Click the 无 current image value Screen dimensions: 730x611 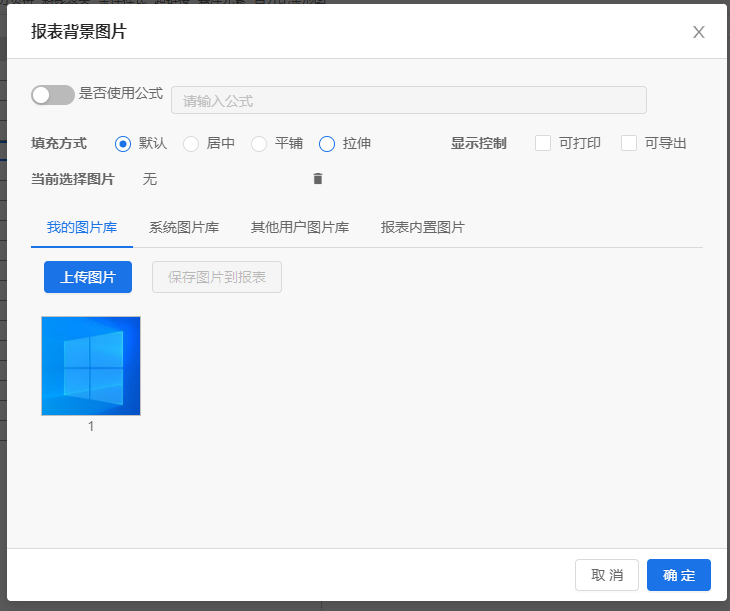pos(150,179)
